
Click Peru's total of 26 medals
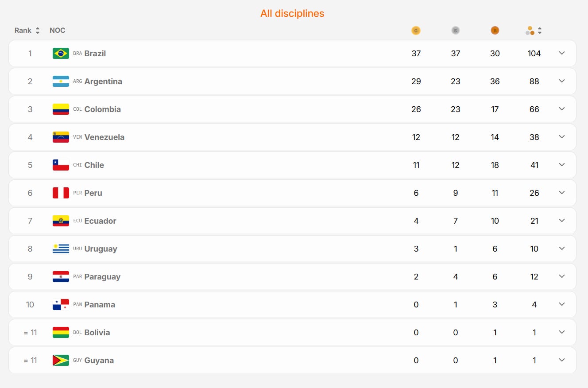[x=534, y=193]
